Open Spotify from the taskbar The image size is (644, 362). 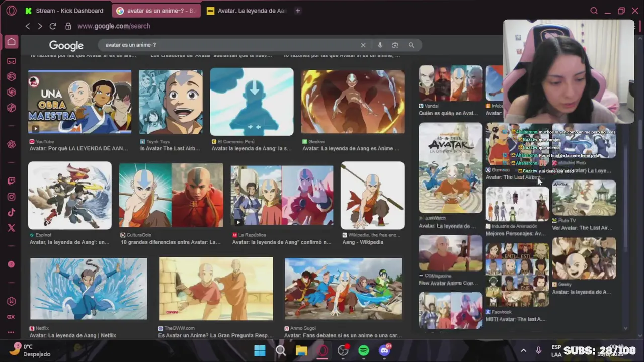coord(364,350)
